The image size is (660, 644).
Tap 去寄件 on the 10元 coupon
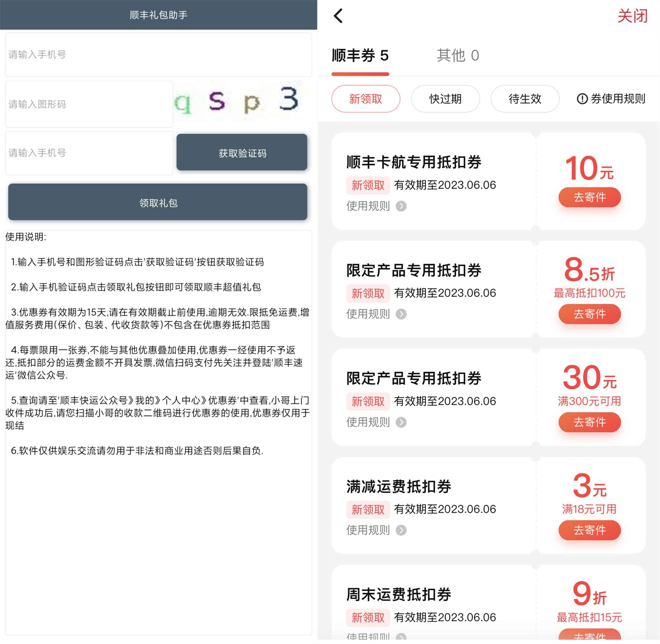coord(589,197)
